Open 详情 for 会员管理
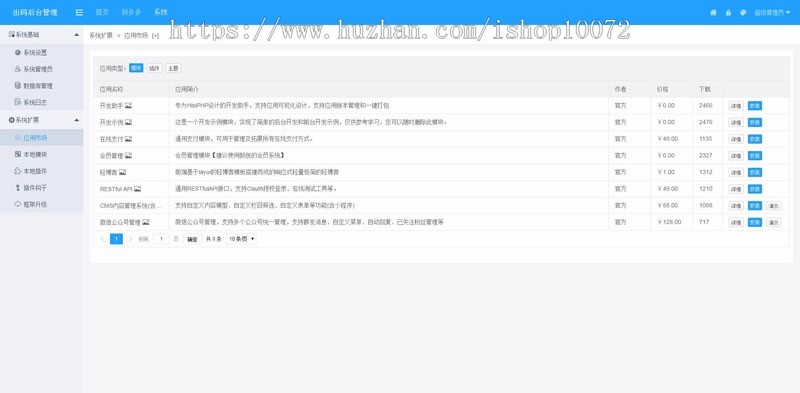The width and height of the screenshot is (800, 393). point(736,156)
